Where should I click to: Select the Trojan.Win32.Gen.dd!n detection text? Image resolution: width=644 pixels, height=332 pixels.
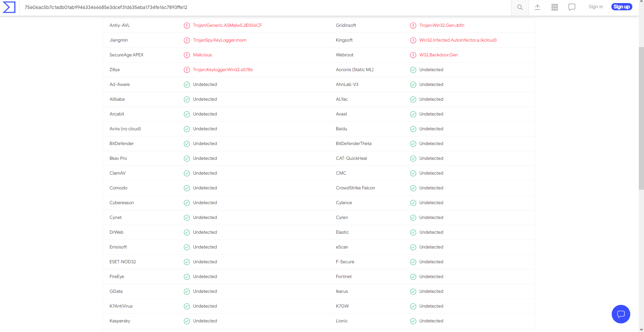[x=442, y=25]
